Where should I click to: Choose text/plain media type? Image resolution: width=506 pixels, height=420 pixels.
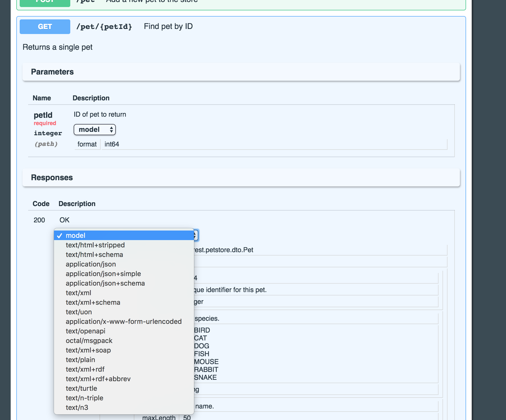point(80,360)
